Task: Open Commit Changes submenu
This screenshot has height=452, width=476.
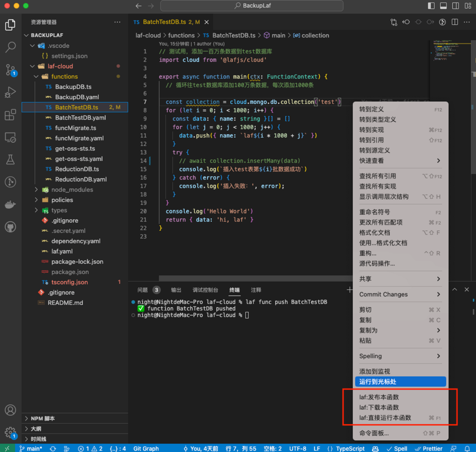Action: pos(400,294)
